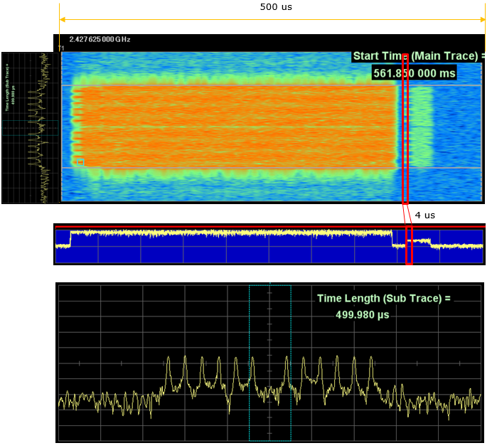This screenshot has height=448, width=492.
Task: Click the 561.850 000 ms start time value
Action: click(x=415, y=73)
